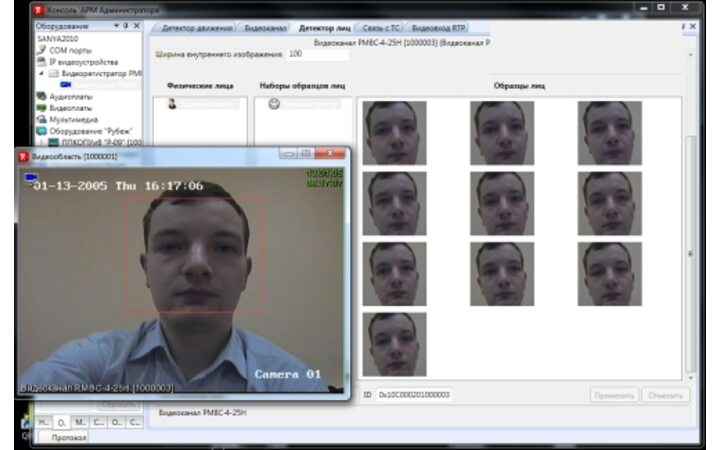Click the Ширина внутреннего изображения input field
This screenshot has height=450, width=720.
pos(316,54)
